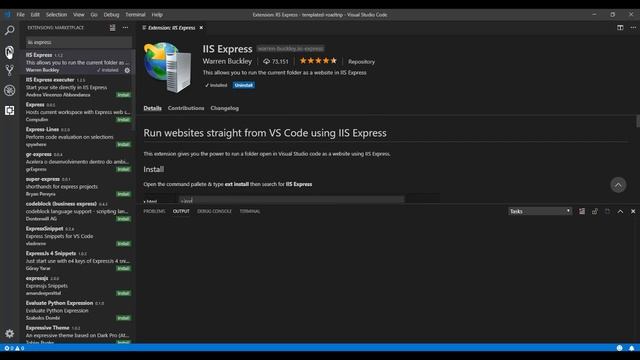640x360 pixels.
Task: Select Express-Lines row in extension list
Action: coord(78,137)
